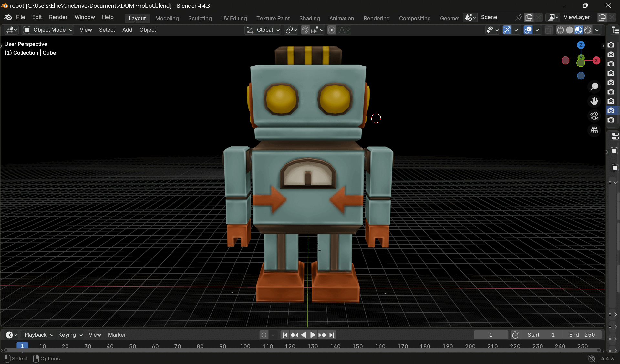Screen dimensions: 620x364
Task: Open the Render menu
Action: pos(58,17)
